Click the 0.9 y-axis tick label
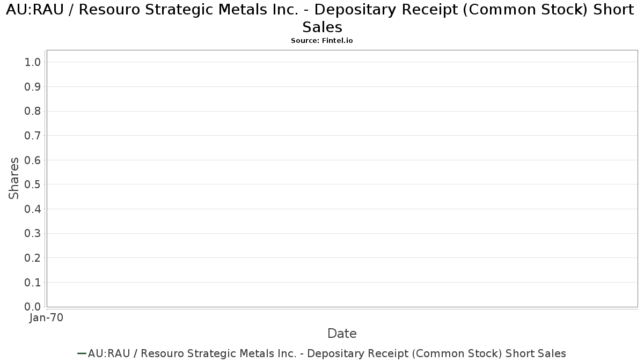 [x=33, y=87]
